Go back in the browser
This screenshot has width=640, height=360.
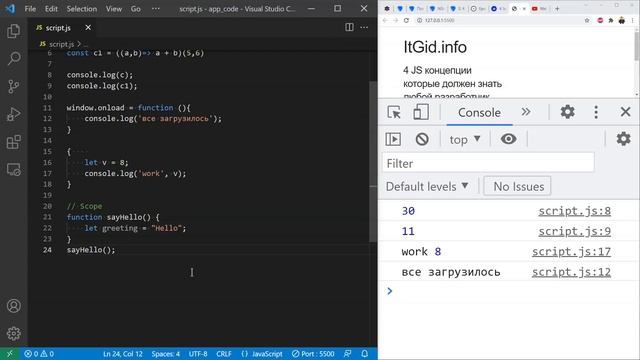385,20
